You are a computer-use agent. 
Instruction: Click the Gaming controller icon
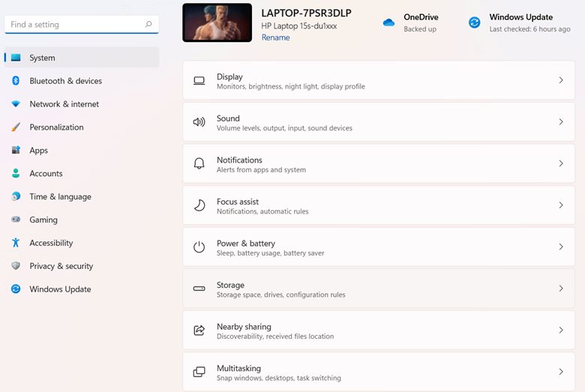coord(16,220)
